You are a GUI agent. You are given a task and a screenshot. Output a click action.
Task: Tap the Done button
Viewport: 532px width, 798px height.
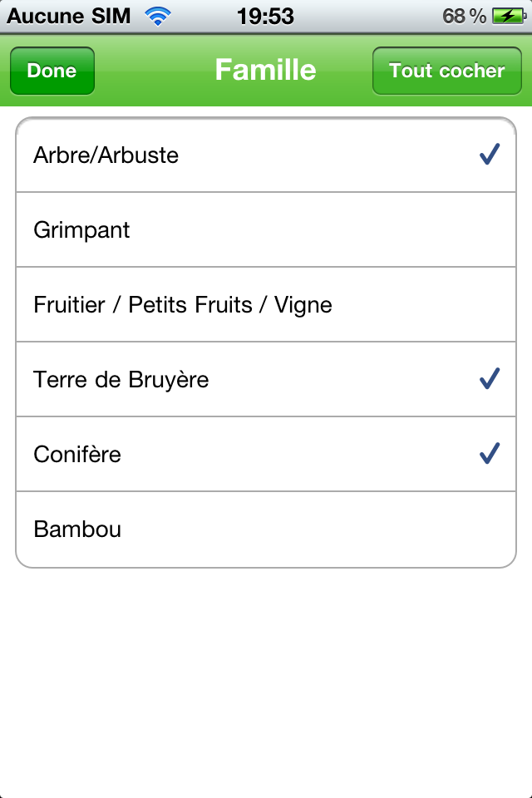click(x=52, y=71)
